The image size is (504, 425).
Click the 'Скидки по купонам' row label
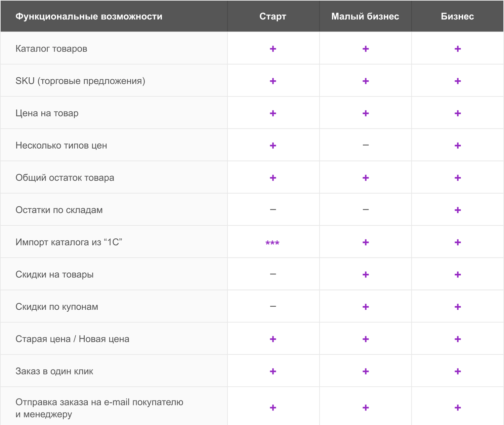click(57, 307)
